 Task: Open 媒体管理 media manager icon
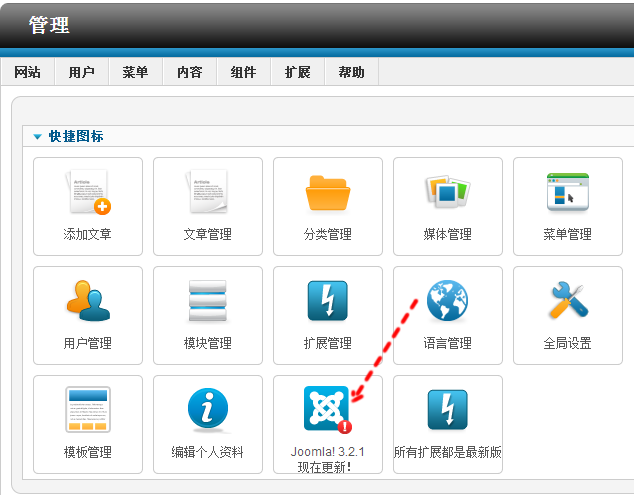(448, 195)
